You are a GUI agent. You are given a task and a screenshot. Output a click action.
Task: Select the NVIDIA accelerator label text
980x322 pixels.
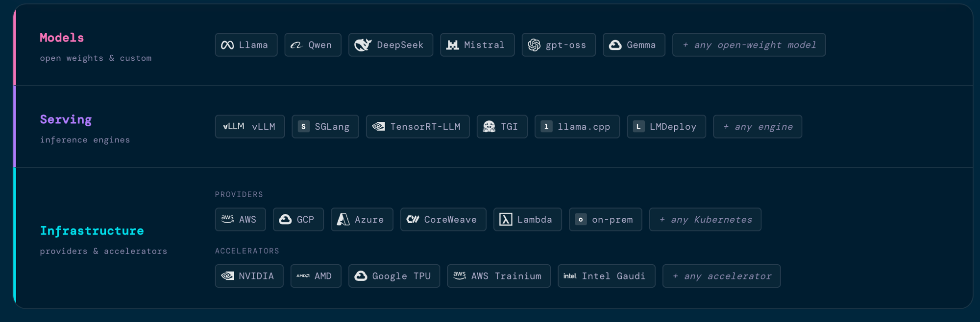tap(256, 276)
